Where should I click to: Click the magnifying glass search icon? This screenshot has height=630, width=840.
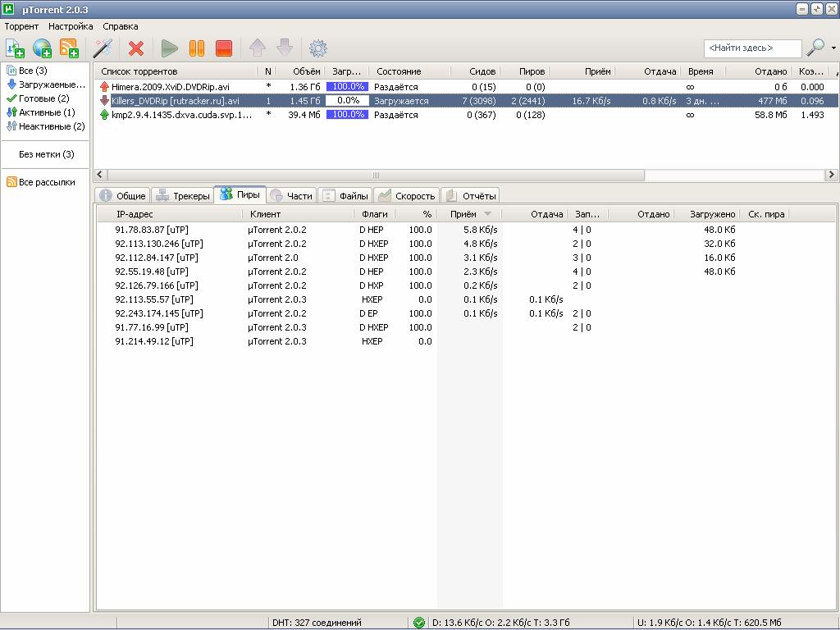815,48
